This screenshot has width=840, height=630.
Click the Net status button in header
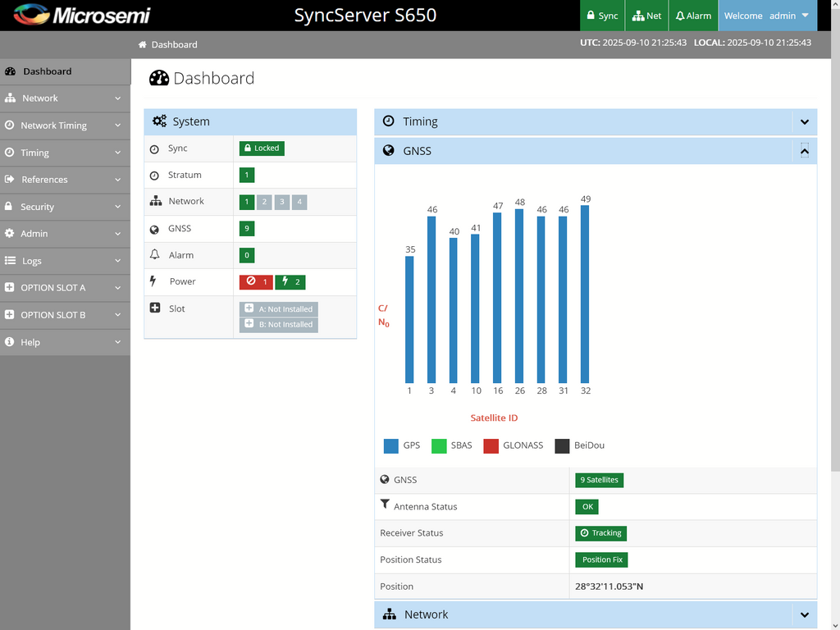pyautogui.click(x=646, y=16)
